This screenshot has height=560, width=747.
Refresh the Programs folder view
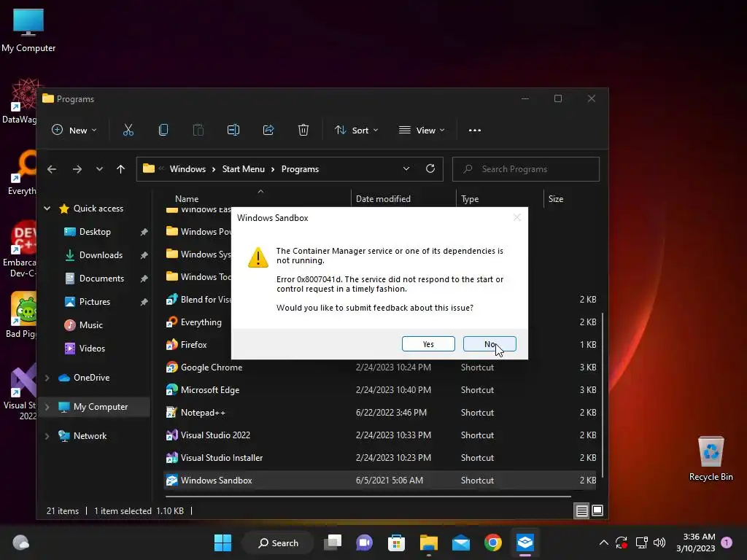pyautogui.click(x=430, y=168)
